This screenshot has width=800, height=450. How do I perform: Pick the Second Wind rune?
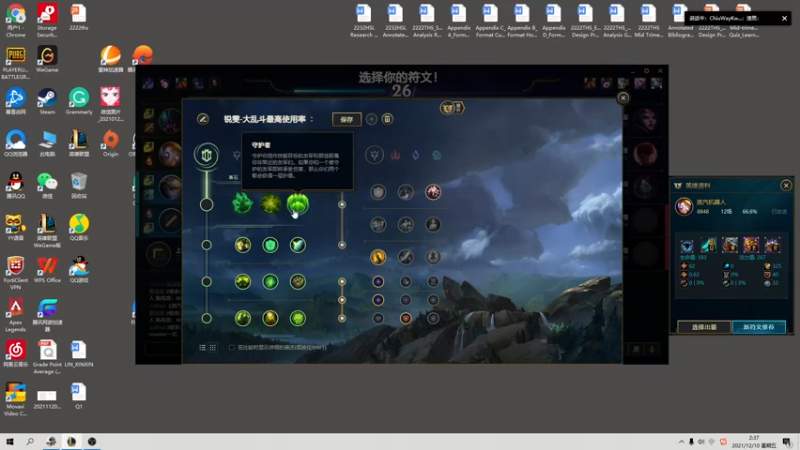tap(270, 282)
